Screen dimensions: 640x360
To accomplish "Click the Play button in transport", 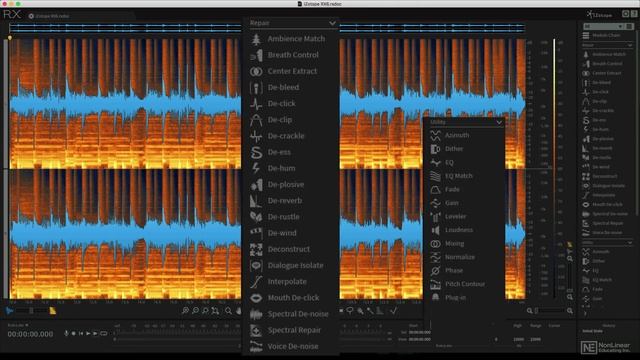I will 88,334.
